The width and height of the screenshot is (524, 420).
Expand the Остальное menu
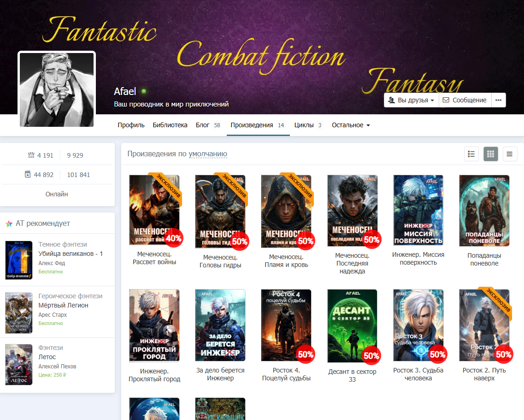[x=351, y=125]
